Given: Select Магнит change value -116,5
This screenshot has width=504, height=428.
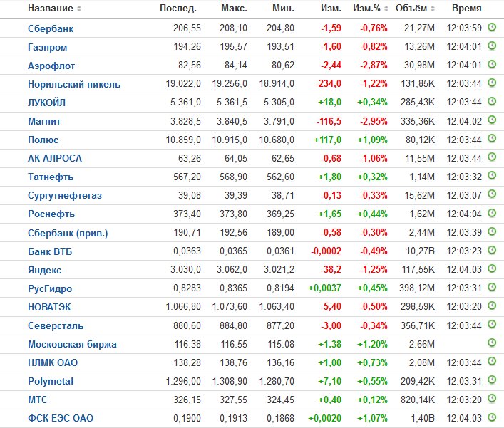Looking at the screenshot, I should pyautogui.click(x=329, y=121).
